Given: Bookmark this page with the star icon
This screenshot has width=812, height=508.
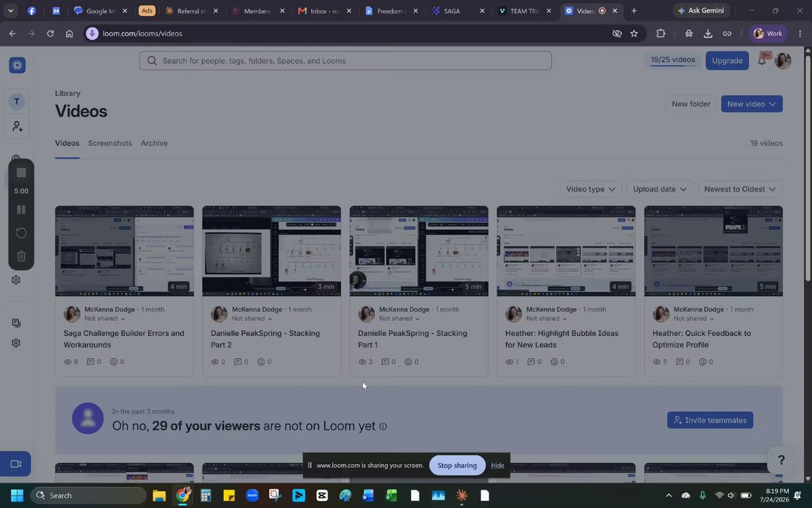Looking at the screenshot, I should pos(634,33).
